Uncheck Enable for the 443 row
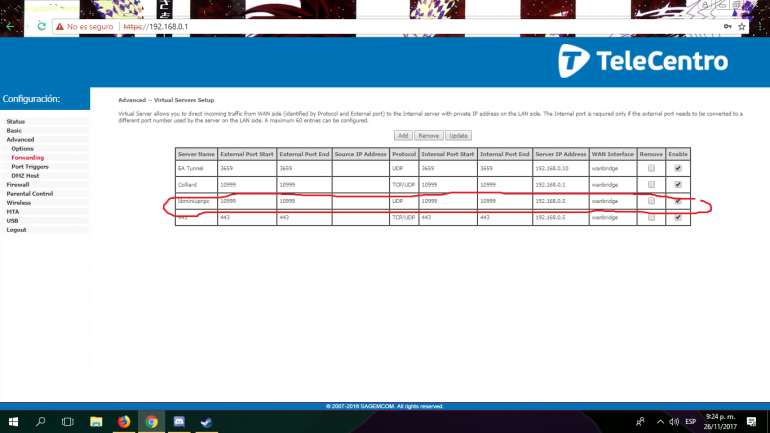770x433 pixels. 678,217
